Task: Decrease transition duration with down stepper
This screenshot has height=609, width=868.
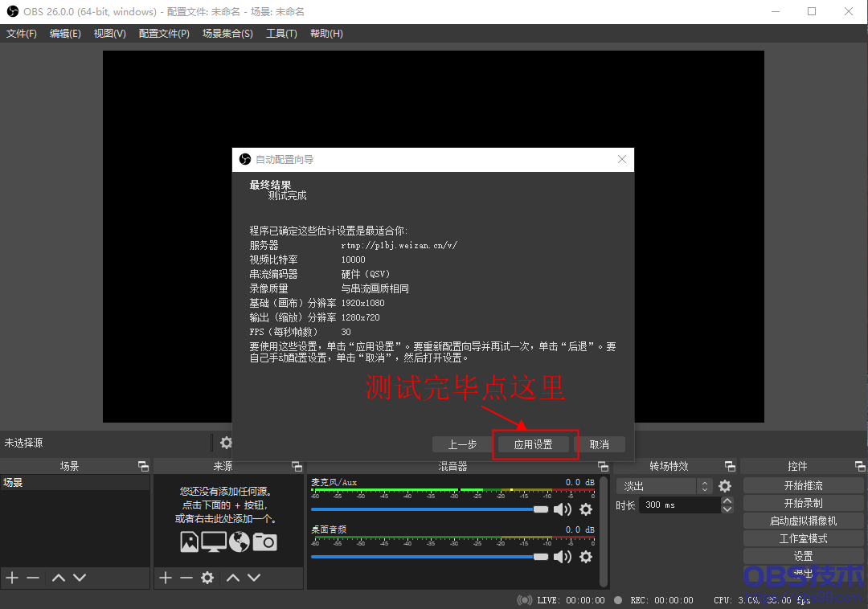Action: [727, 509]
